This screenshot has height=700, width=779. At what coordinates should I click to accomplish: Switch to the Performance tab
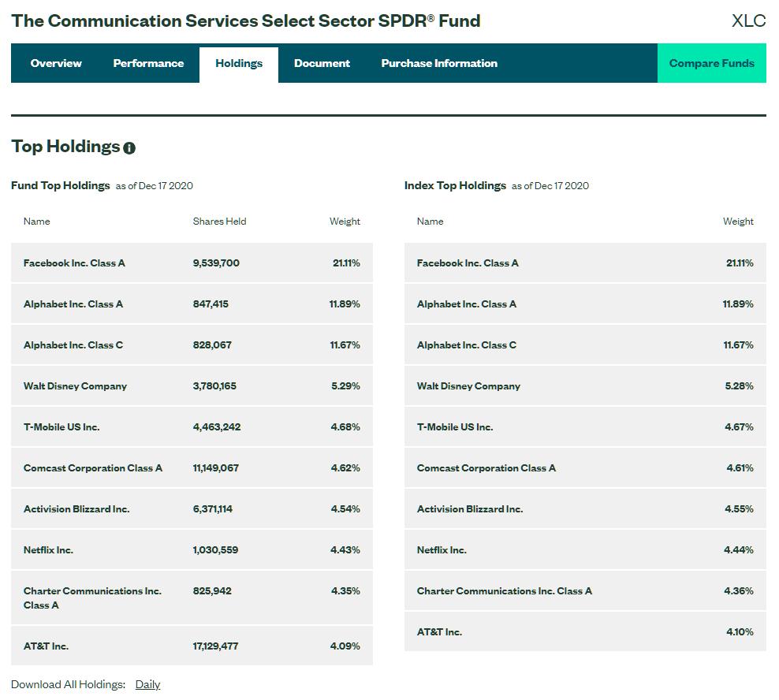[148, 63]
